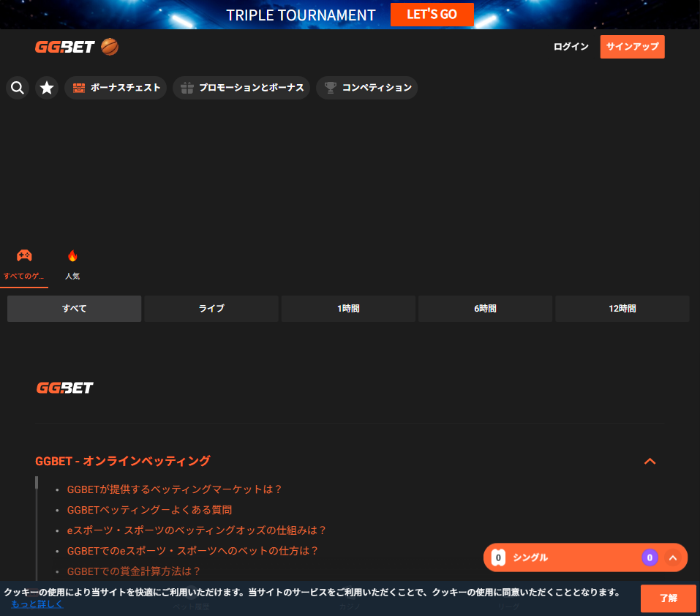Viewport: 700px width, 616px height.
Task: Click the シングル betslip label
Action: click(x=530, y=557)
